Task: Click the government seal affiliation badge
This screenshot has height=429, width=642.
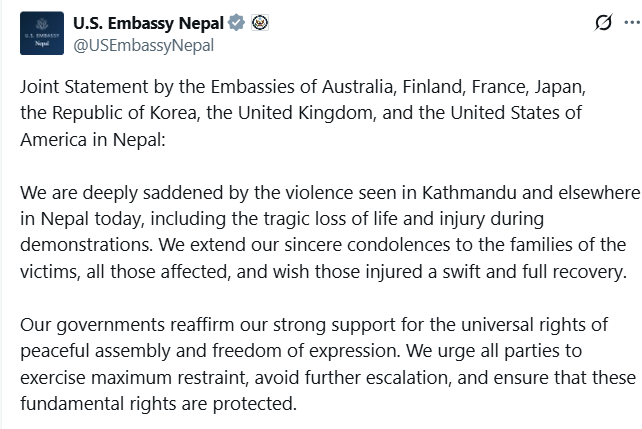Action: click(260, 23)
